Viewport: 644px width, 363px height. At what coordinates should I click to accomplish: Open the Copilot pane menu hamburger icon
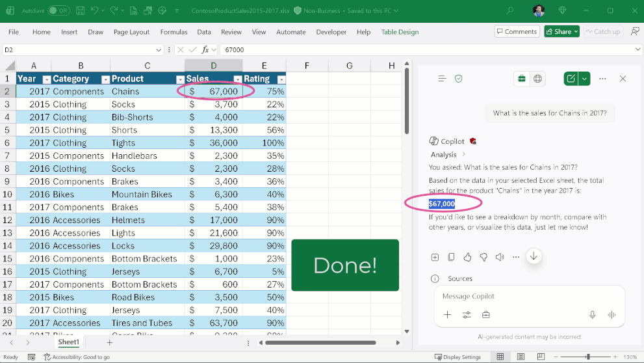pyautogui.click(x=442, y=79)
